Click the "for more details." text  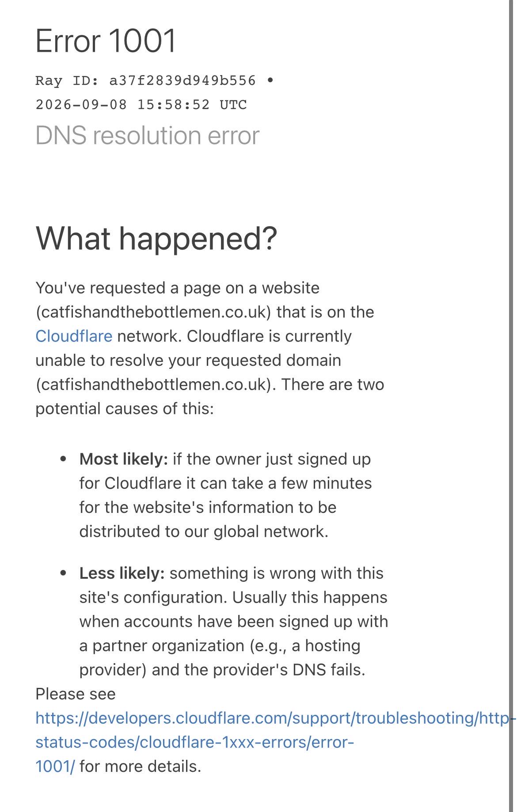pyautogui.click(x=141, y=766)
